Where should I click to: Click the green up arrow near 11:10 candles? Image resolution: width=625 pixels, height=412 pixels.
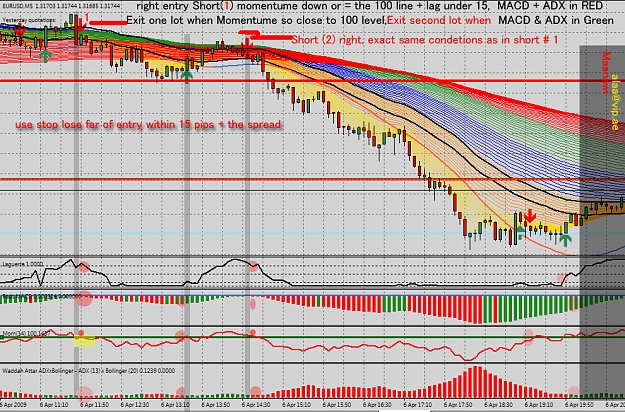46,55
